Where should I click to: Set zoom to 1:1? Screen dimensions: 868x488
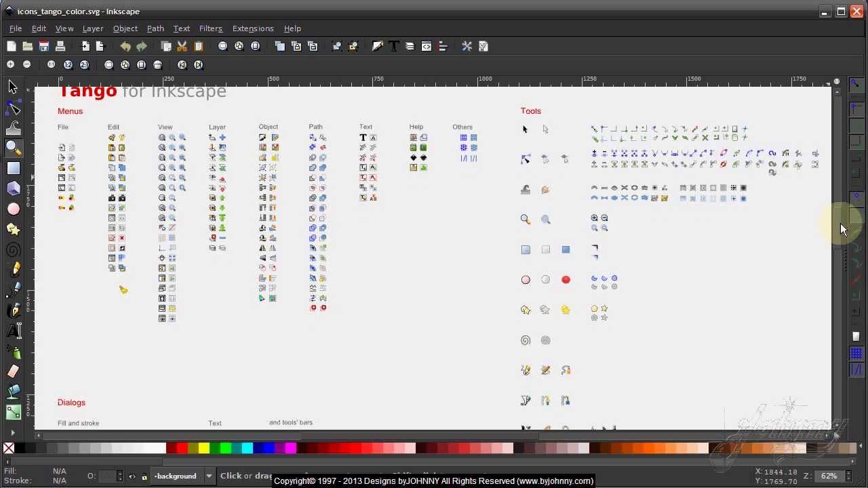pos(52,64)
